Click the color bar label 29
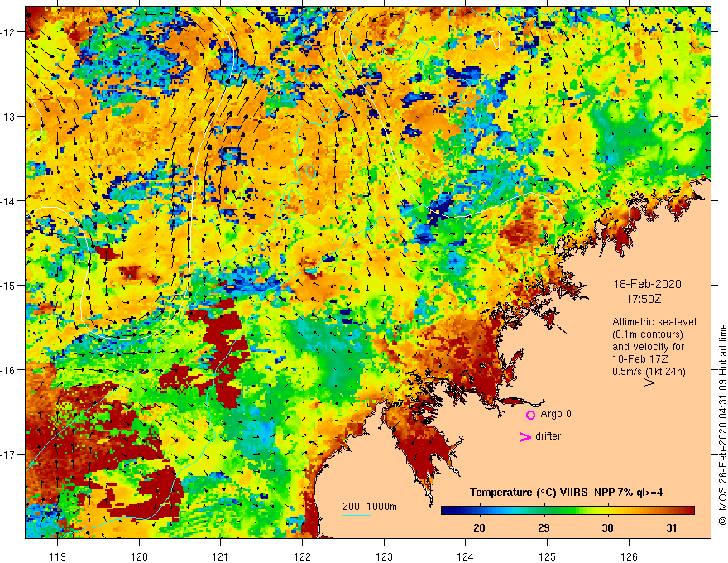 (544, 527)
